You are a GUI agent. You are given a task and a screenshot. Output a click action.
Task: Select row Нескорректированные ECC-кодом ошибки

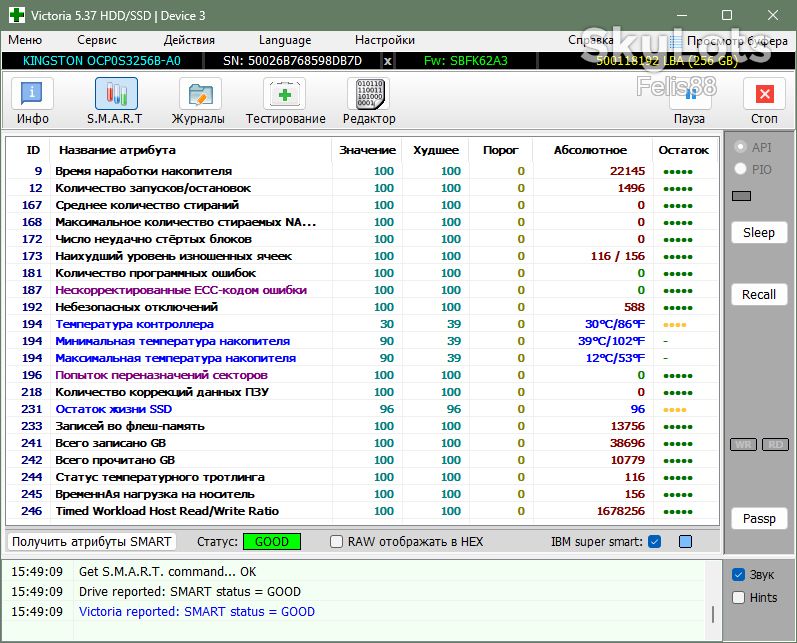tap(362, 290)
